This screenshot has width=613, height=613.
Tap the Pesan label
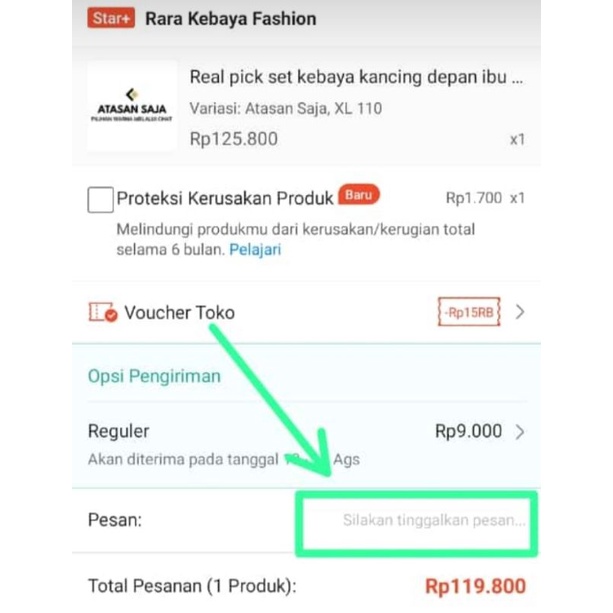[x=115, y=520]
